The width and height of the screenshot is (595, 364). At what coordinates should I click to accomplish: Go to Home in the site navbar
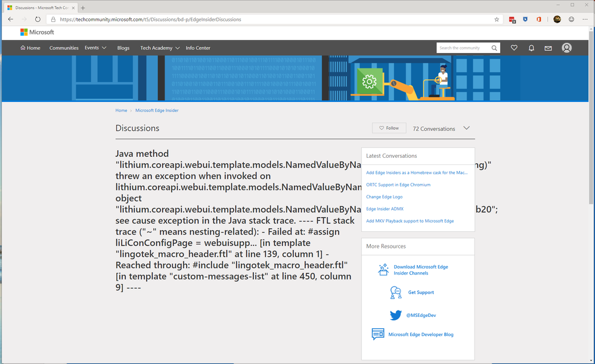click(30, 48)
